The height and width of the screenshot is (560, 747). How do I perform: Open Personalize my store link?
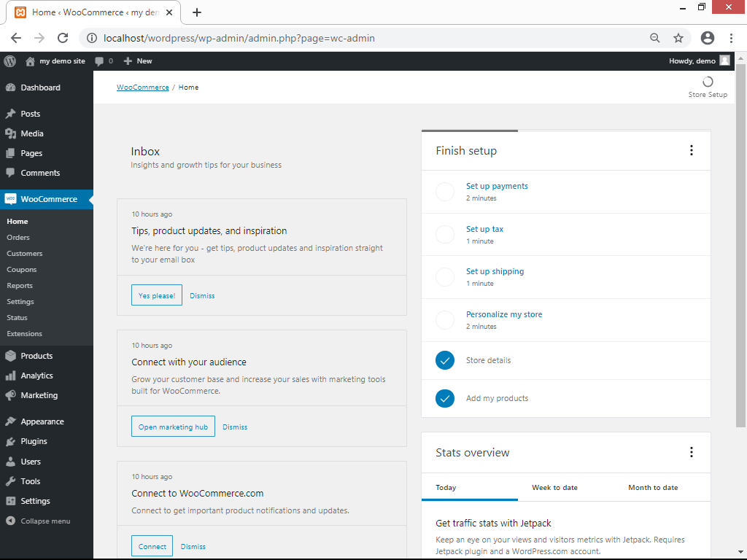point(504,314)
